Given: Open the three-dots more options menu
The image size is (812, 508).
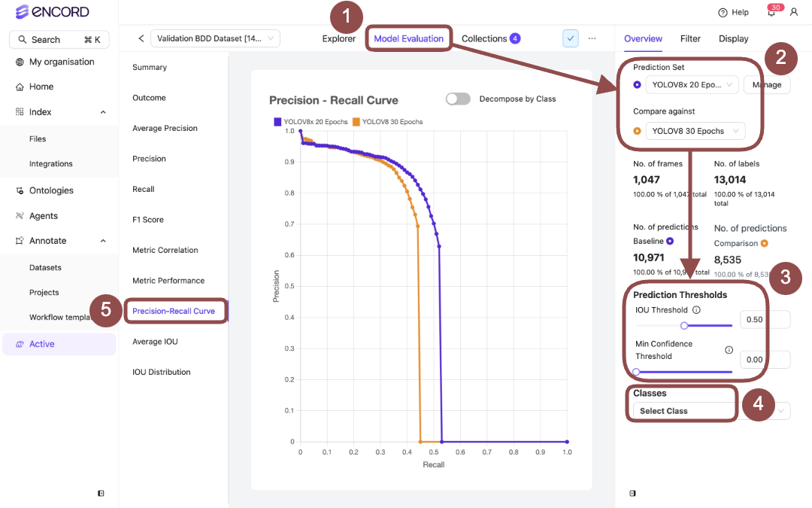Looking at the screenshot, I should coord(592,38).
